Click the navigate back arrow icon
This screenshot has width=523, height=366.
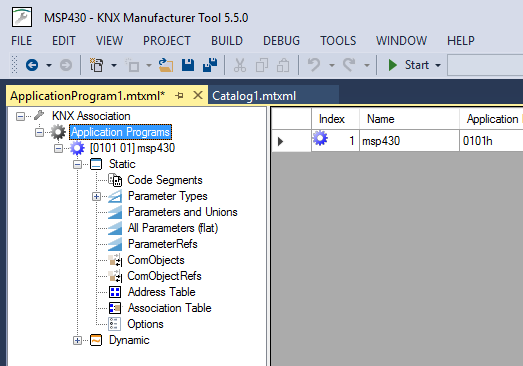[32, 65]
